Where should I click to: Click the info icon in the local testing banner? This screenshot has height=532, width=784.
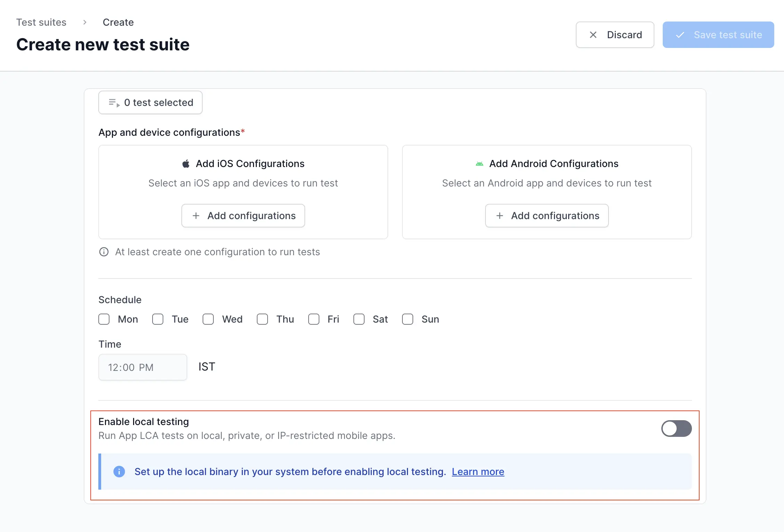[119, 472]
